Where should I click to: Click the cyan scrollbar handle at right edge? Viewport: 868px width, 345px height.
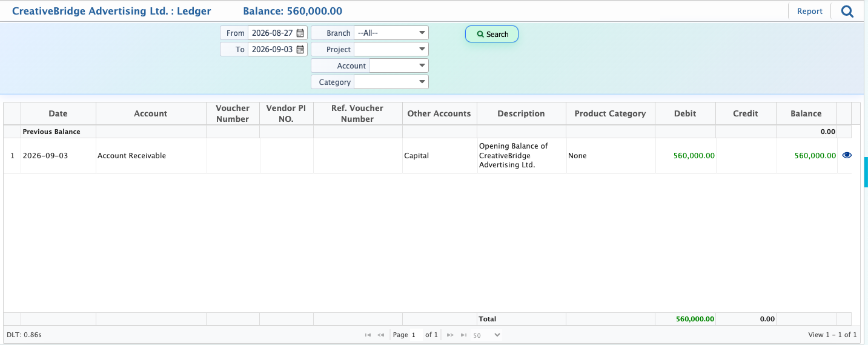(x=866, y=171)
